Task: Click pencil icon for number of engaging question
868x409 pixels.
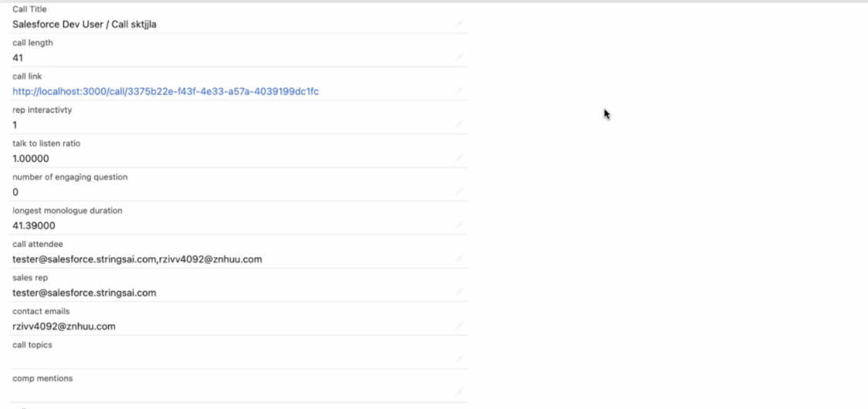Action: point(459,191)
